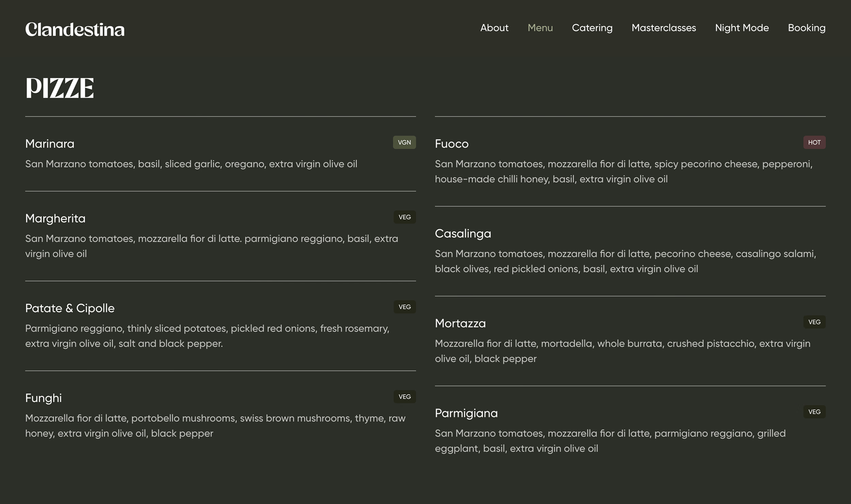Click the Funghi pizza name
This screenshot has height=504, width=851.
pos(43,398)
